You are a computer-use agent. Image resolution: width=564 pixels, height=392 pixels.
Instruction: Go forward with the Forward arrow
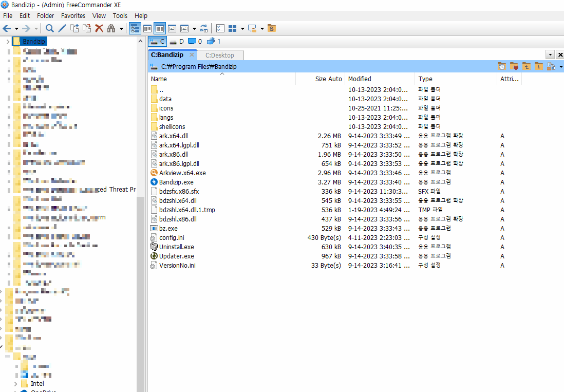26,28
